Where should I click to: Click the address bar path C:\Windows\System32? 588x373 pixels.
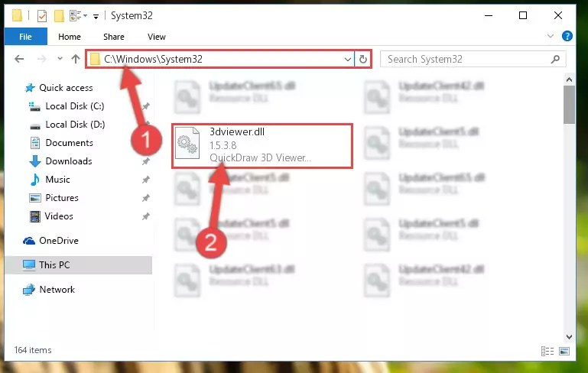[153, 59]
